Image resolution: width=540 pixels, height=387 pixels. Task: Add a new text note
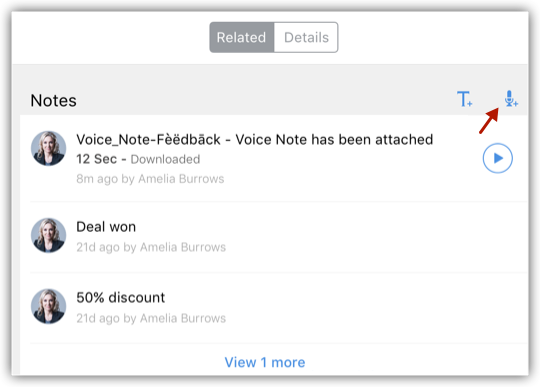coord(464,99)
